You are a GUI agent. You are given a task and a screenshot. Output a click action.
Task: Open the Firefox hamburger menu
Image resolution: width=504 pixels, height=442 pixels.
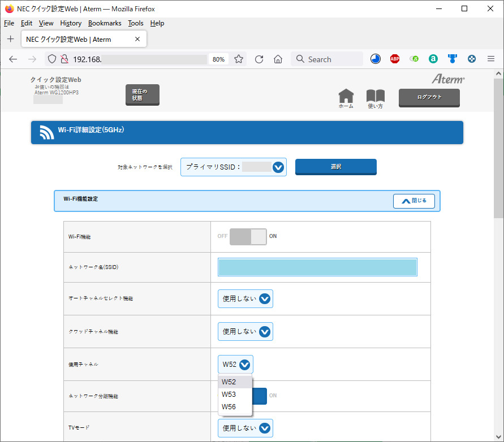(x=490, y=59)
